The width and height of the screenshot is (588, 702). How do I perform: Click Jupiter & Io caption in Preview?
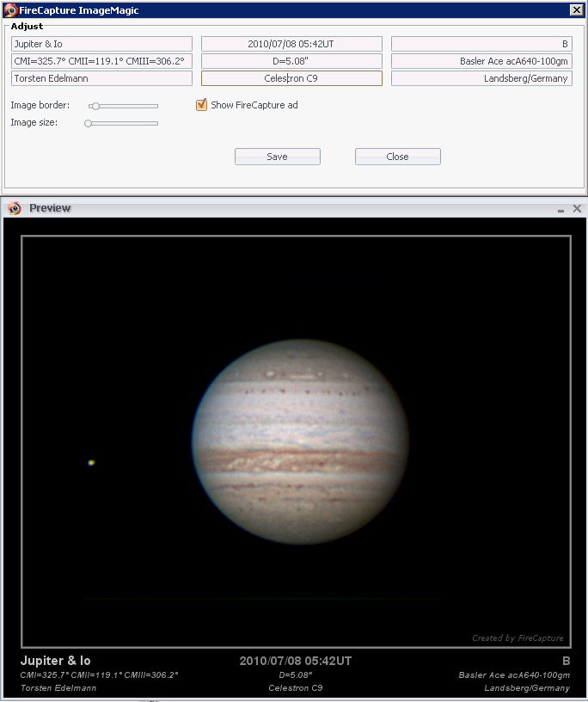click(x=56, y=661)
